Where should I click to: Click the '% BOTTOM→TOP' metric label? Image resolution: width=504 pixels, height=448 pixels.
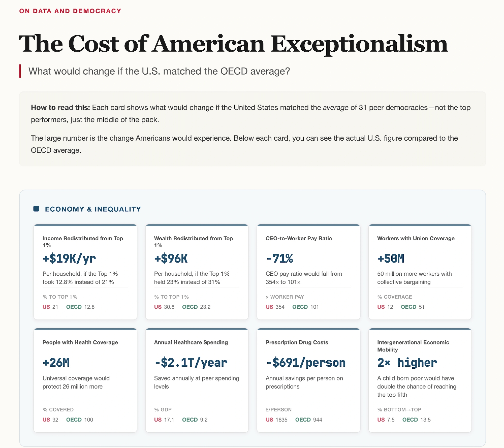click(399, 409)
